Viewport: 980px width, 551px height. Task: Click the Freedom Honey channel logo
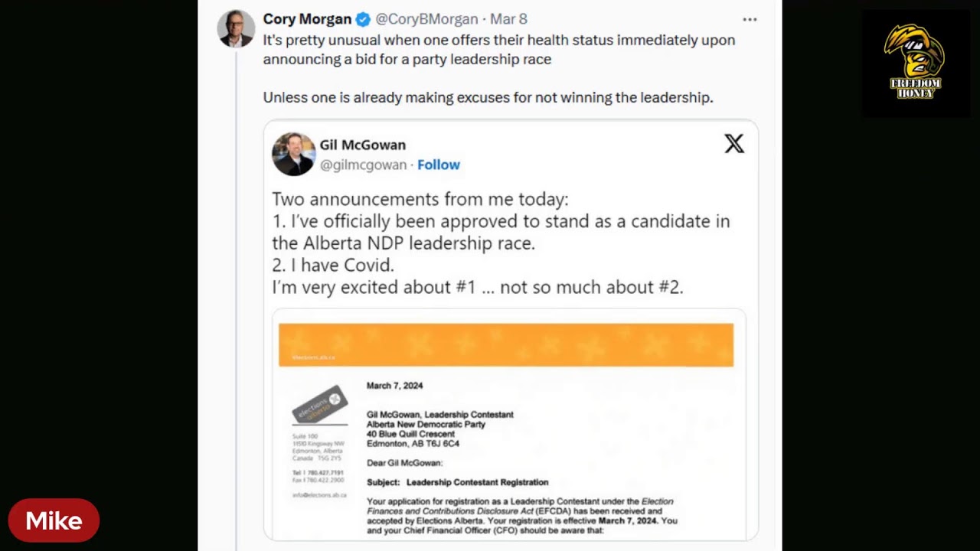click(915, 63)
